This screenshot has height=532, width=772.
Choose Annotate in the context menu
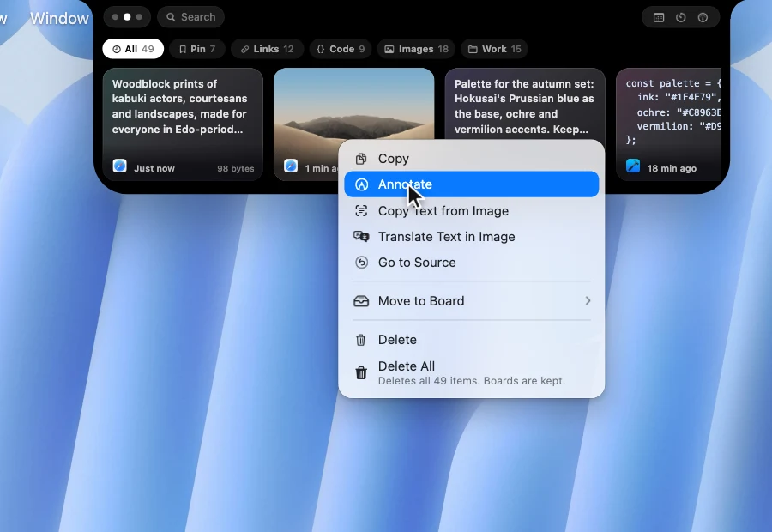tap(471, 184)
